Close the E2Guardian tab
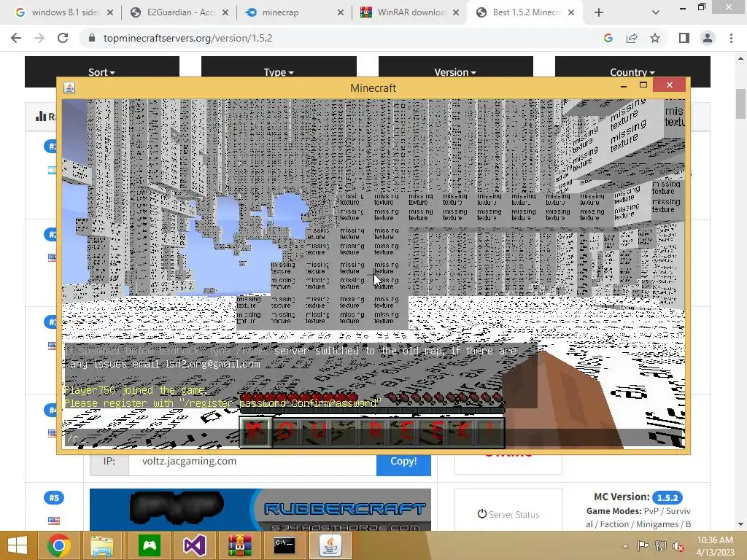Screen dimensions: 747x560 click(x=225, y=12)
